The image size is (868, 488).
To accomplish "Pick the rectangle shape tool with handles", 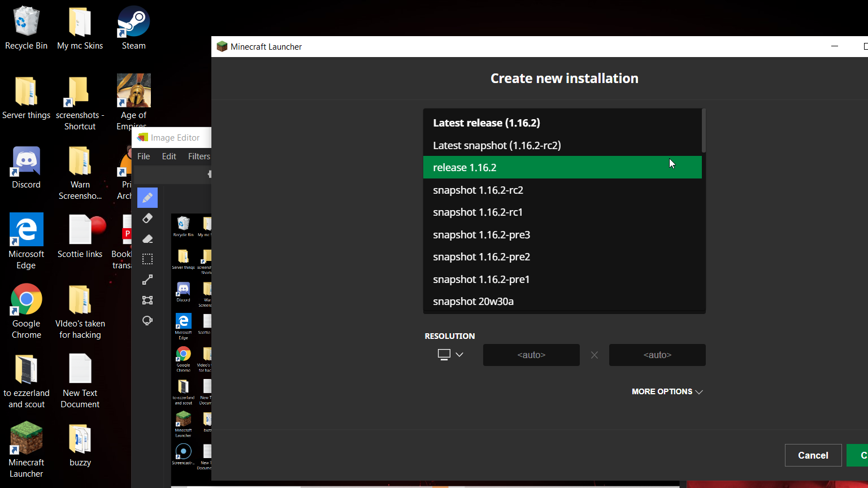I will pyautogui.click(x=147, y=300).
